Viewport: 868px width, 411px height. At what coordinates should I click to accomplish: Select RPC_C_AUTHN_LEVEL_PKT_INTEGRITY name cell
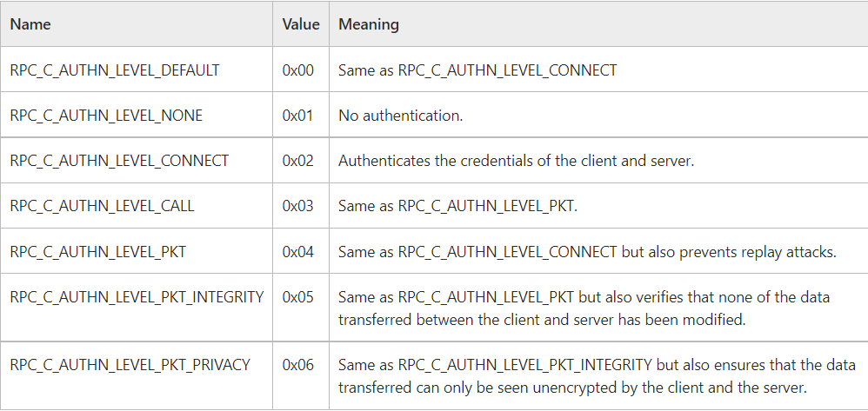click(137, 308)
